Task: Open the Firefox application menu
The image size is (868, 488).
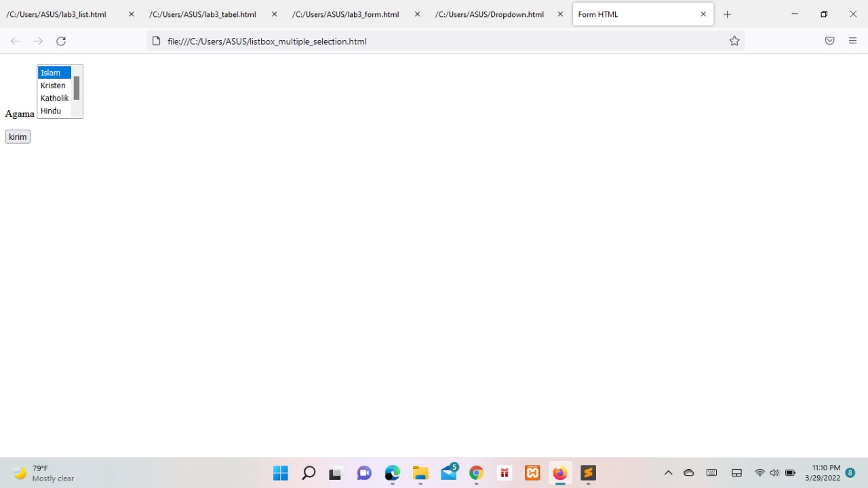Action: click(x=852, y=41)
